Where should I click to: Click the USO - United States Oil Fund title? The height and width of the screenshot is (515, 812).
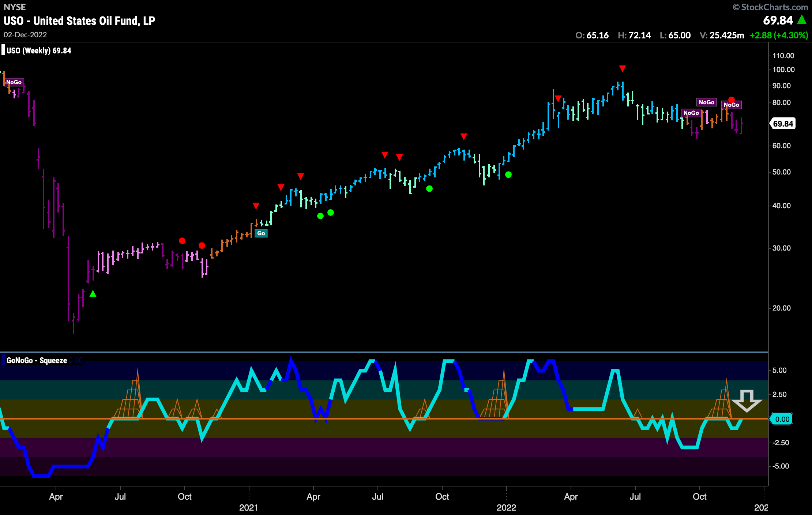79,21
